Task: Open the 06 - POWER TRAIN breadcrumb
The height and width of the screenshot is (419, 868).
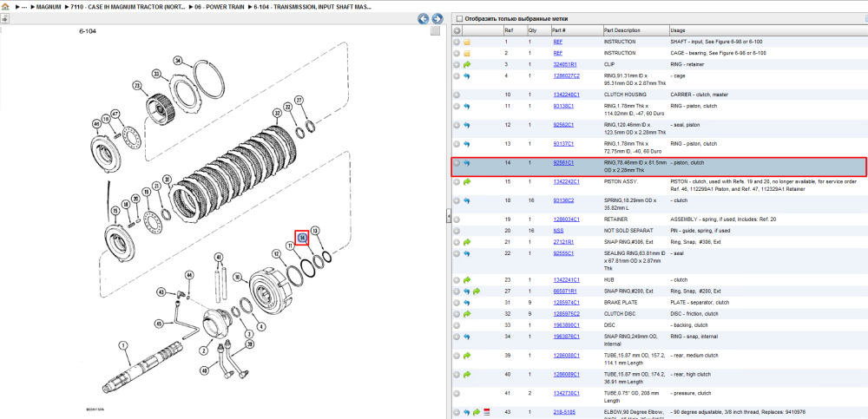Action: tap(220, 7)
